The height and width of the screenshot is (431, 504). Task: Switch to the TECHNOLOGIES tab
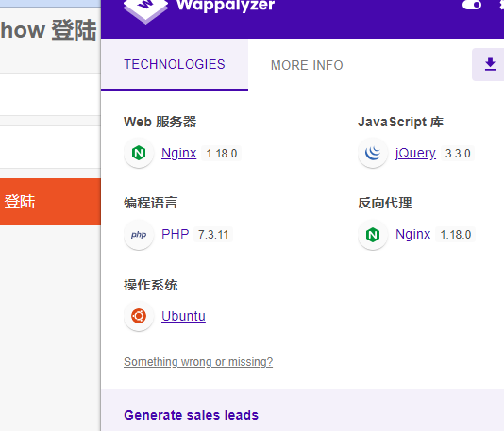[x=175, y=64]
